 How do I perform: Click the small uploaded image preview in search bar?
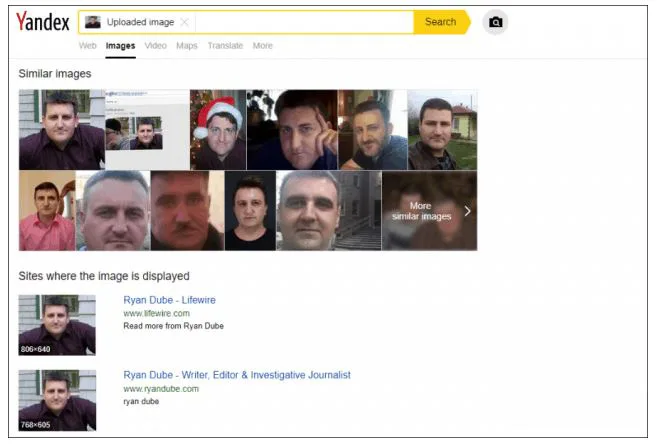click(93, 22)
